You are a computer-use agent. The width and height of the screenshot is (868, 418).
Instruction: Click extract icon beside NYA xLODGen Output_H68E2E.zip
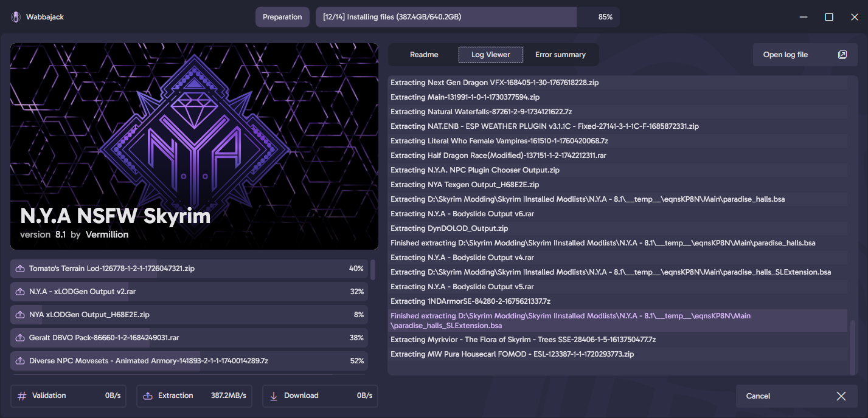click(x=19, y=315)
